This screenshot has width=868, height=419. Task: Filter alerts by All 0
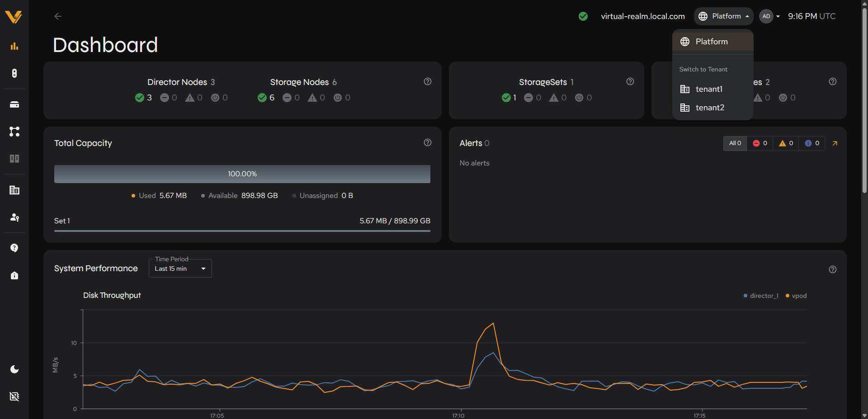(x=735, y=143)
